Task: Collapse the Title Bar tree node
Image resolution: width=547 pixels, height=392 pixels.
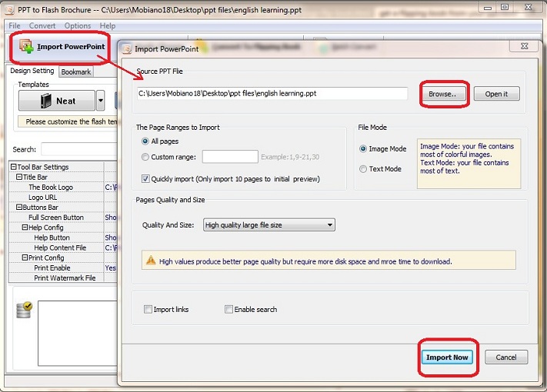Action: (x=19, y=177)
